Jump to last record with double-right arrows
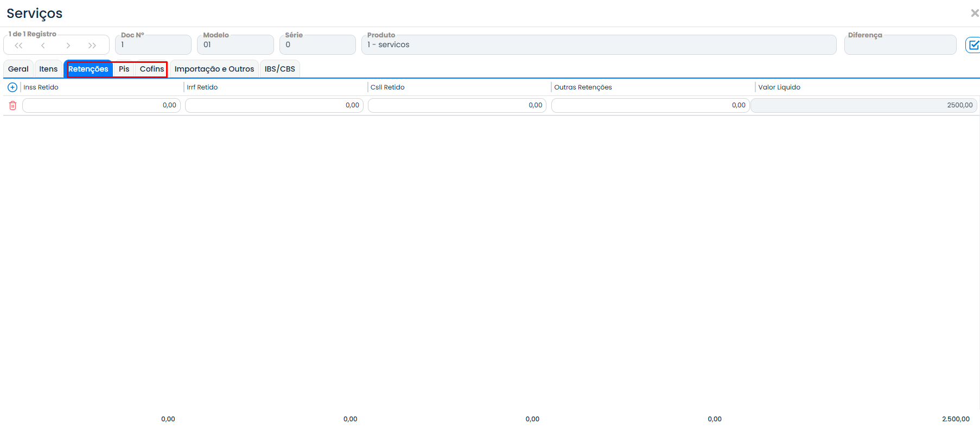The image size is (980, 430). [92, 46]
